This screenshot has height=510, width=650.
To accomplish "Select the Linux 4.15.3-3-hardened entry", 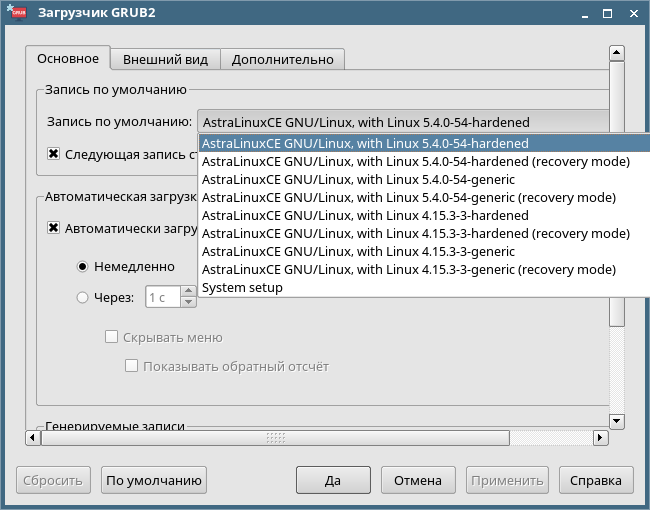I will [424, 216].
